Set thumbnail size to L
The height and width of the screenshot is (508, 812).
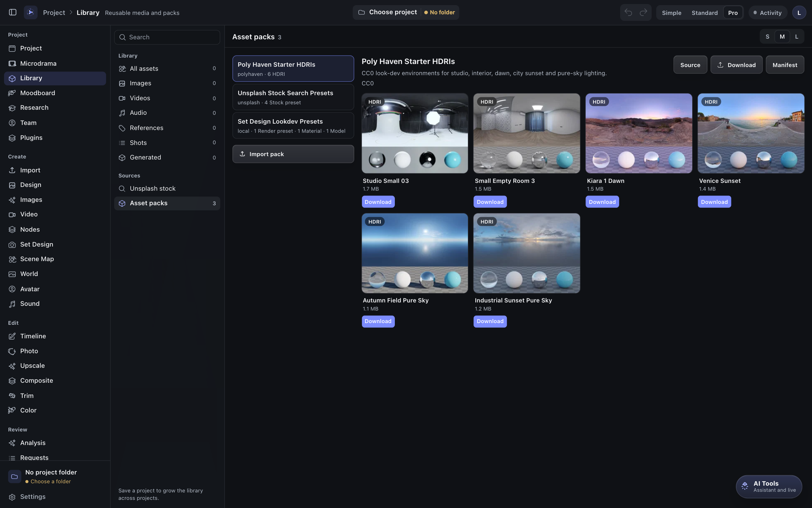[x=796, y=37]
